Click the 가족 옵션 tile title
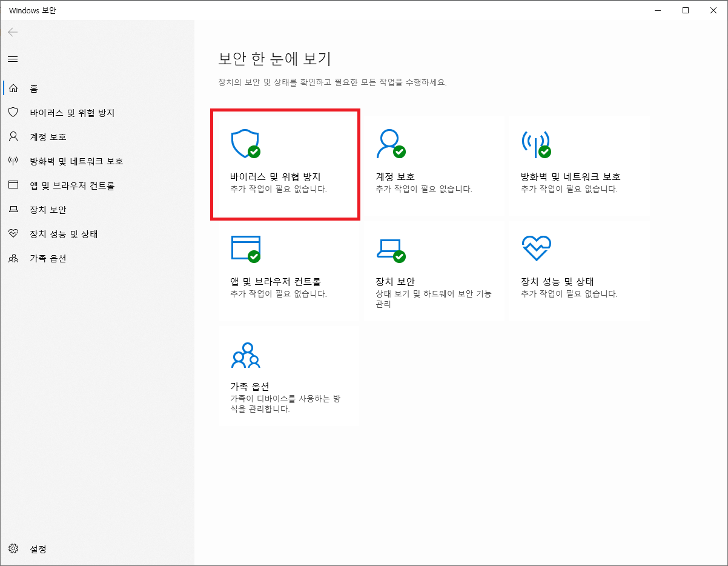 tap(250, 387)
